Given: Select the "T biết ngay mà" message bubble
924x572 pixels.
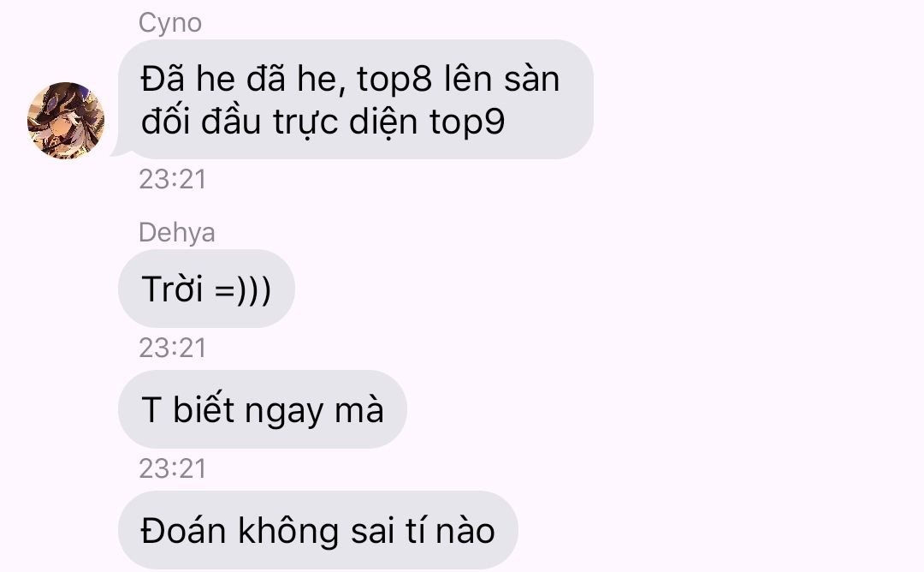Looking at the screenshot, I should point(263,409).
